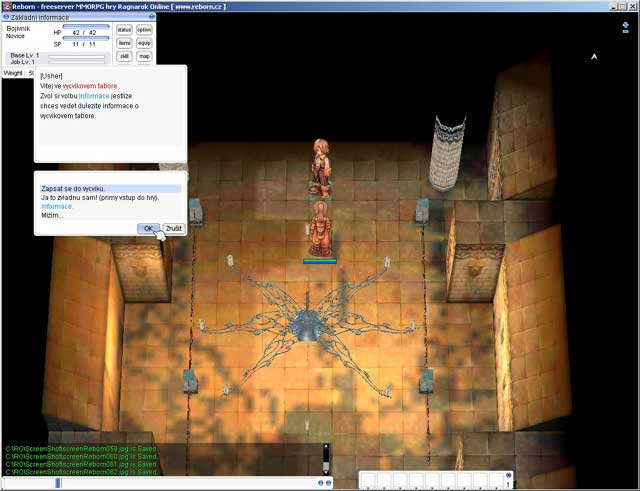Click the Usher NPC character

point(321,165)
